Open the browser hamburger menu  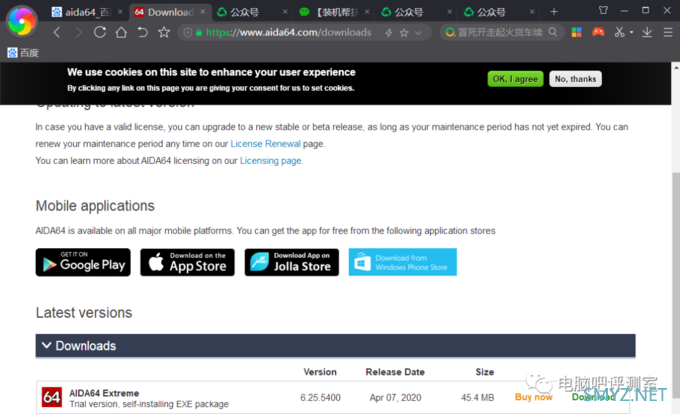point(668,32)
